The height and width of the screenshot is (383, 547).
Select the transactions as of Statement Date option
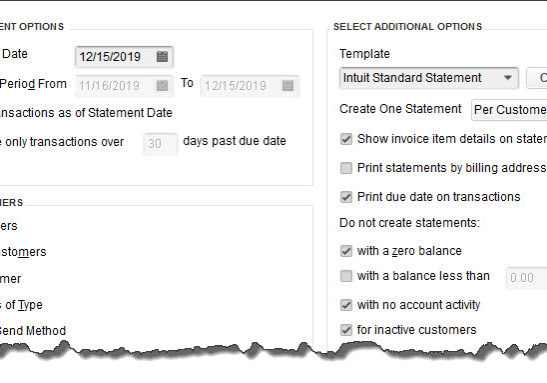[86, 113]
